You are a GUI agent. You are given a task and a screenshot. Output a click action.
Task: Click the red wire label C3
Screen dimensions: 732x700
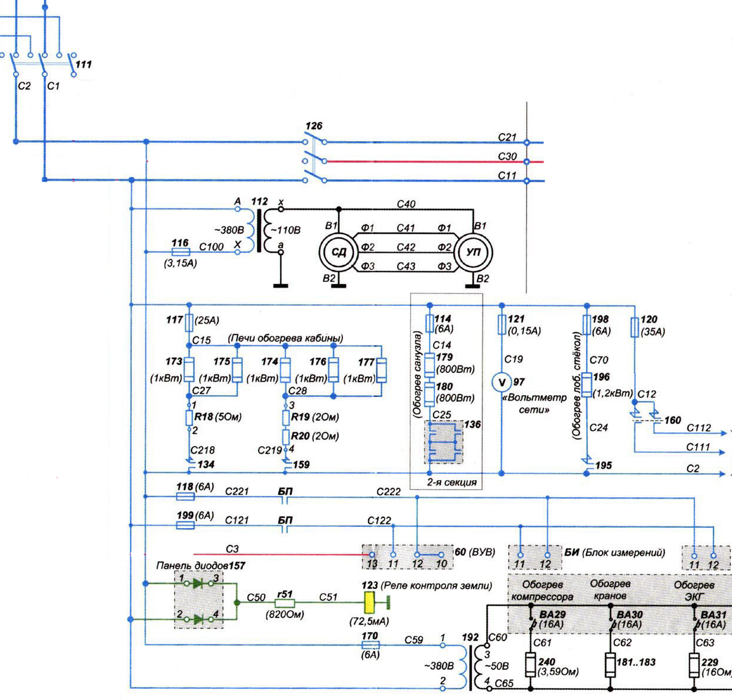click(232, 549)
